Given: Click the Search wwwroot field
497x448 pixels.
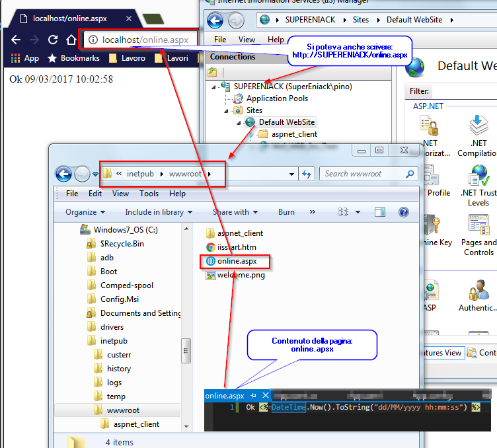Looking at the screenshot, I should [x=369, y=174].
